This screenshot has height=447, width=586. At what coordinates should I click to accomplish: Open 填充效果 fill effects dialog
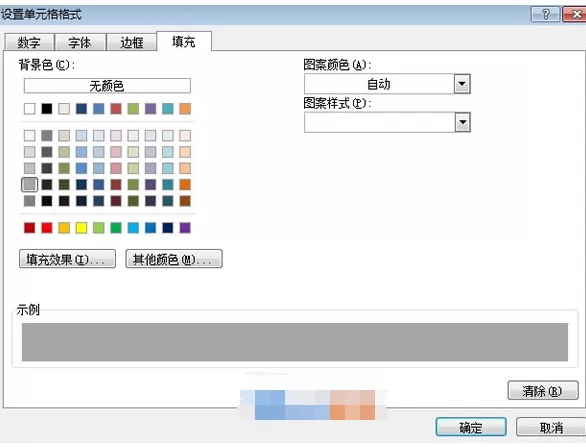(67, 259)
